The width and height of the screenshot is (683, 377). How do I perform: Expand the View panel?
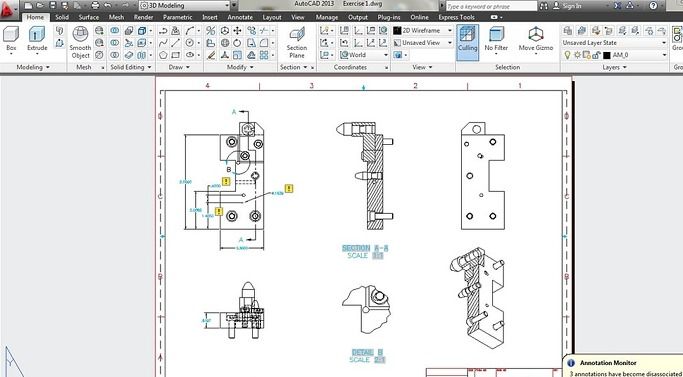[x=423, y=67]
